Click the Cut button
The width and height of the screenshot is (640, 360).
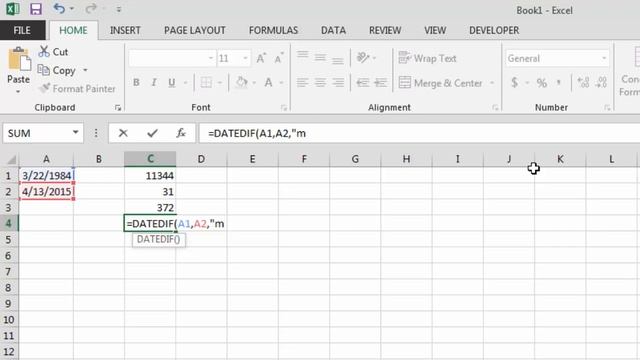53,52
